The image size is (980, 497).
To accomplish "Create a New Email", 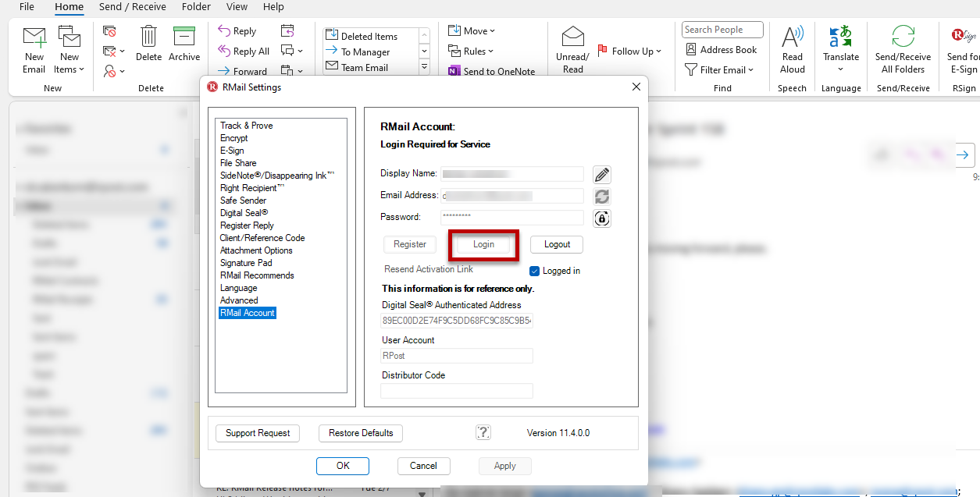I will [x=34, y=51].
